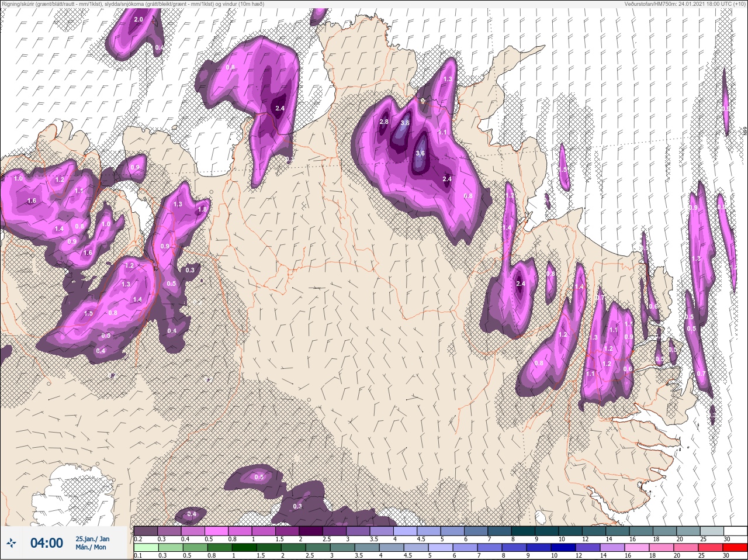Select white 25–30 swatch in upper legend
Image resolution: width=748 pixels, height=560 pixels.
[x=735, y=531]
